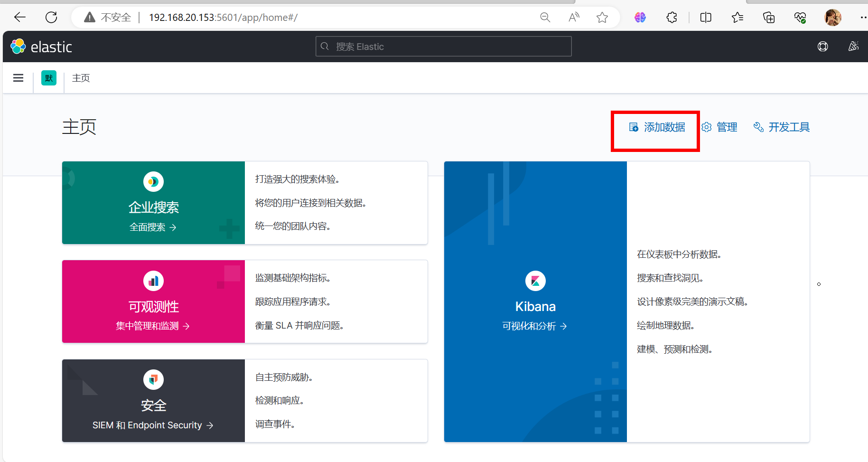Viewport: 868px width, 462px height.
Task: Click text 绘制地理数据。
Action: click(x=666, y=325)
